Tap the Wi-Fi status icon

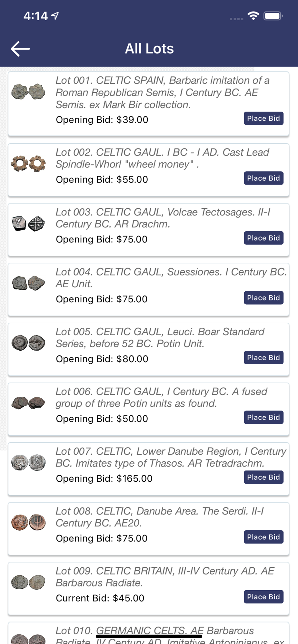click(253, 16)
